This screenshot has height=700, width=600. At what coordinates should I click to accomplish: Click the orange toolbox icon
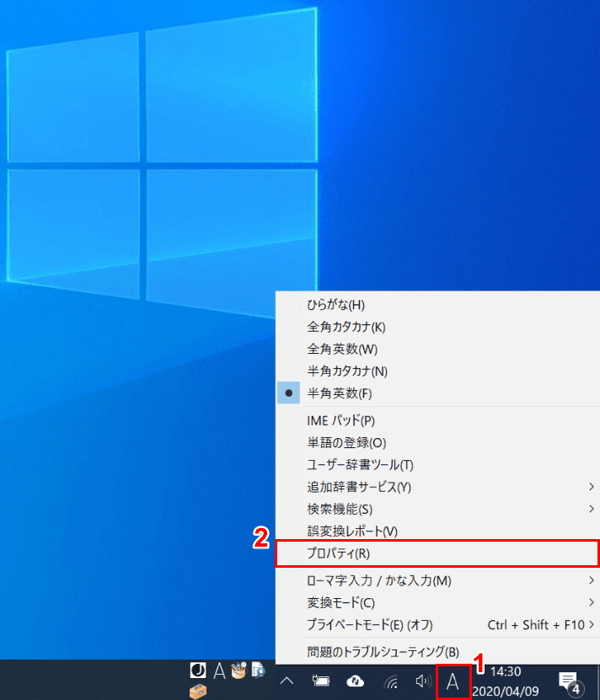[x=198, y=691]
